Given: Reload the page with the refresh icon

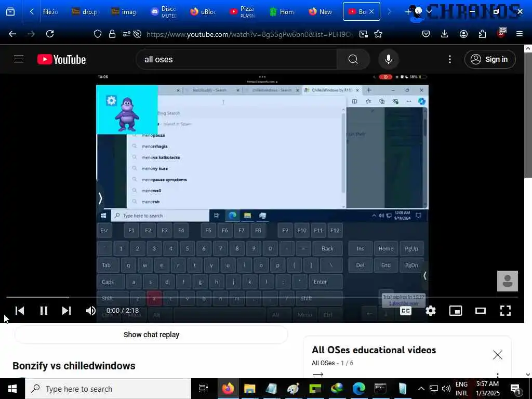Looking at the screenshot, I should [x=50, y=34].
